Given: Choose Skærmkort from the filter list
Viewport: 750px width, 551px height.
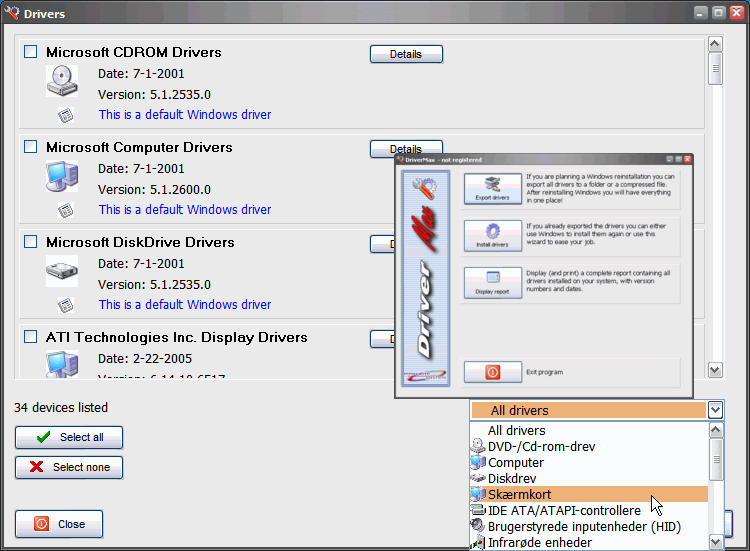Looking at the screenshot, I should click(x=589, y=494).
